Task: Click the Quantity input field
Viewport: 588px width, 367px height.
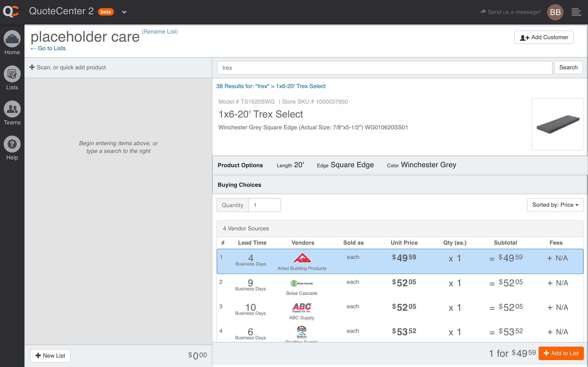Action: coord(264,205)
